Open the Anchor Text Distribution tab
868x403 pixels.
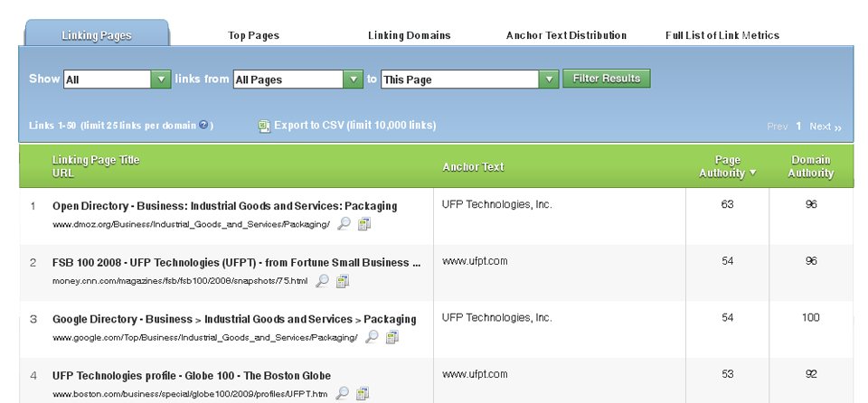566,35
